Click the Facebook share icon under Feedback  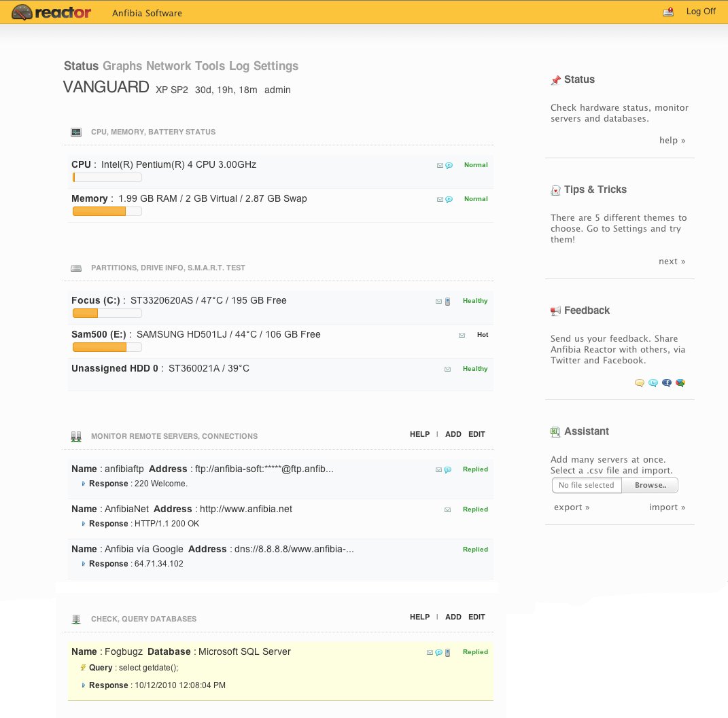pos(667,383)
